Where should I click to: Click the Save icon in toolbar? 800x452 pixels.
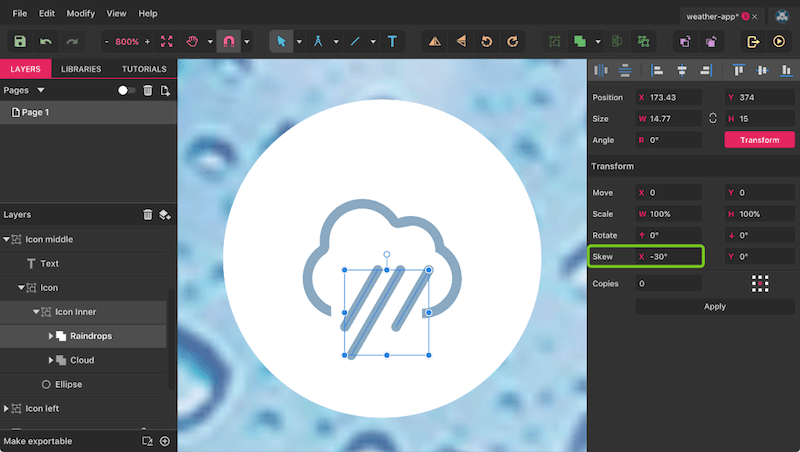19,41
